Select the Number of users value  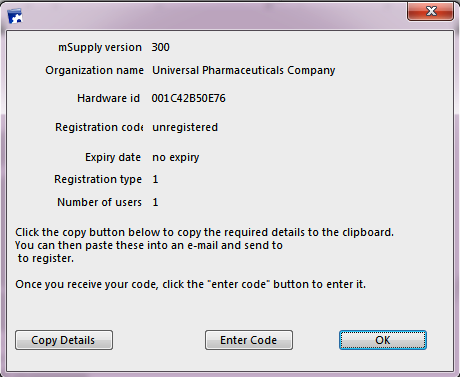click(155, 202)
